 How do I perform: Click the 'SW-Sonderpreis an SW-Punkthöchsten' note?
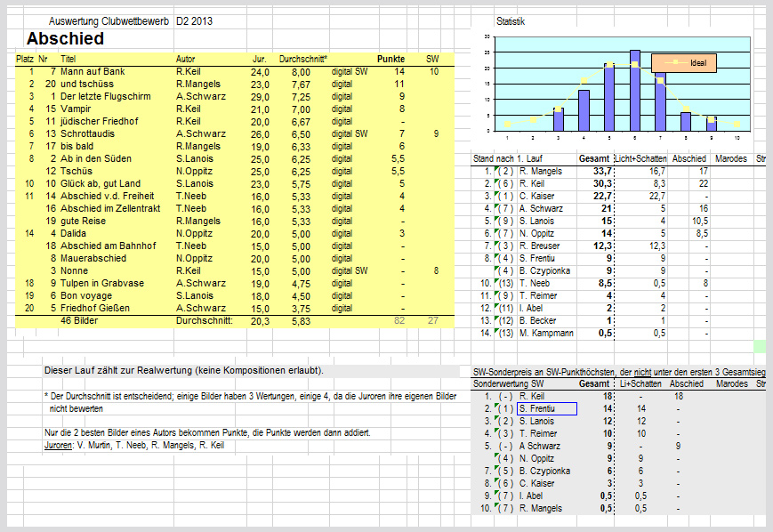[619, 372]
